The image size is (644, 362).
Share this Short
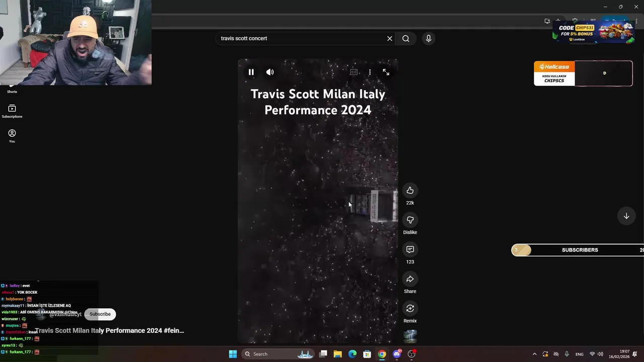point(410,279)
